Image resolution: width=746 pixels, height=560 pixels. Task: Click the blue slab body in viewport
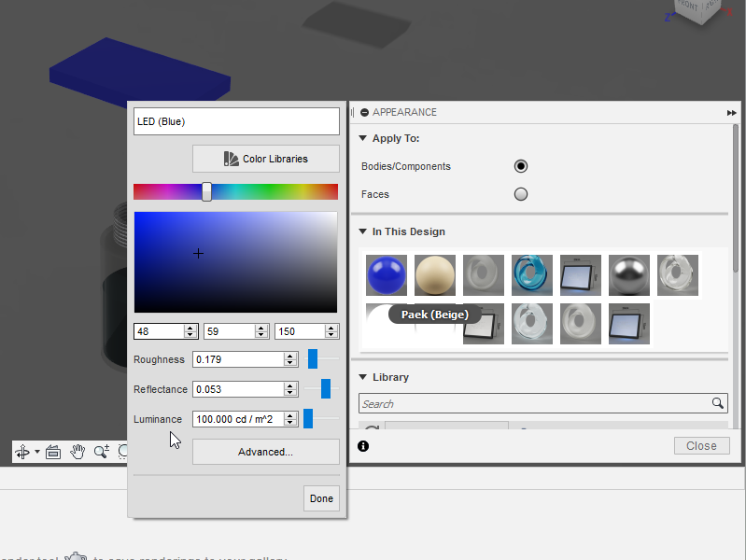(138, 72)
